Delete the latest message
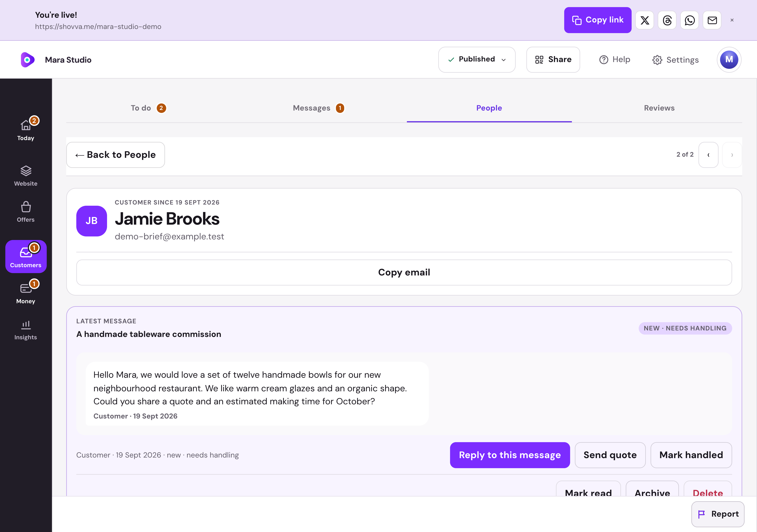Image resolution: width=757 pixels, height=532 pixels. click(x=708, y=489)
